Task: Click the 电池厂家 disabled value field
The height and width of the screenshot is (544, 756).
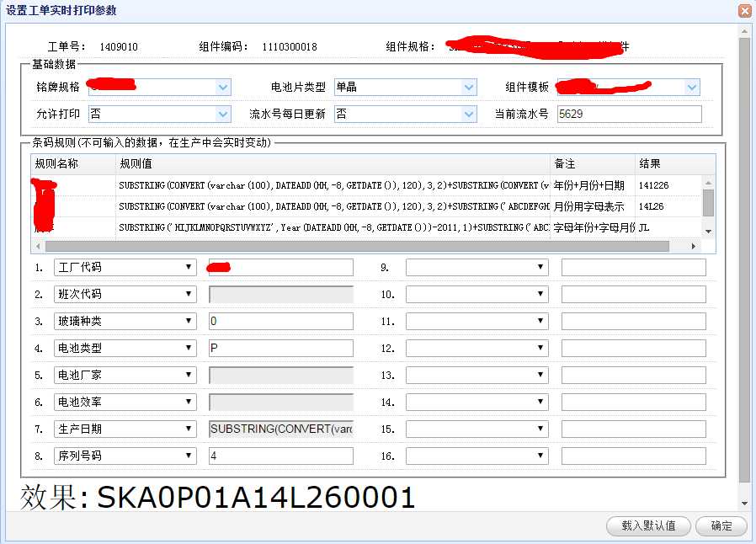Action: [280, 376]
